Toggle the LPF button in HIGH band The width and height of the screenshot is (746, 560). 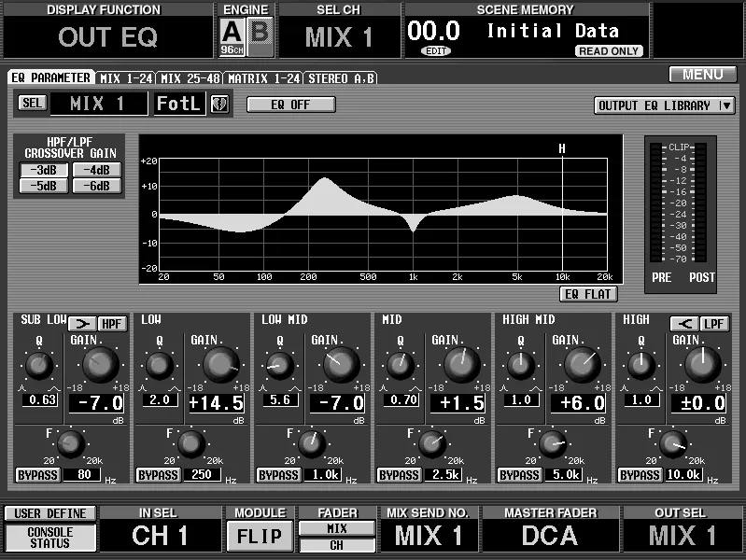click(x=714, y=324)
